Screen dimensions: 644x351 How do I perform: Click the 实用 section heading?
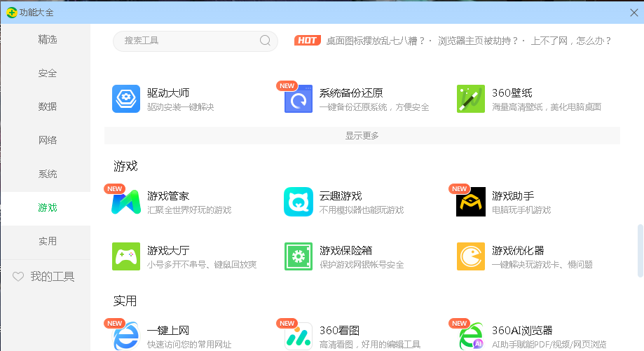[125, 301]
